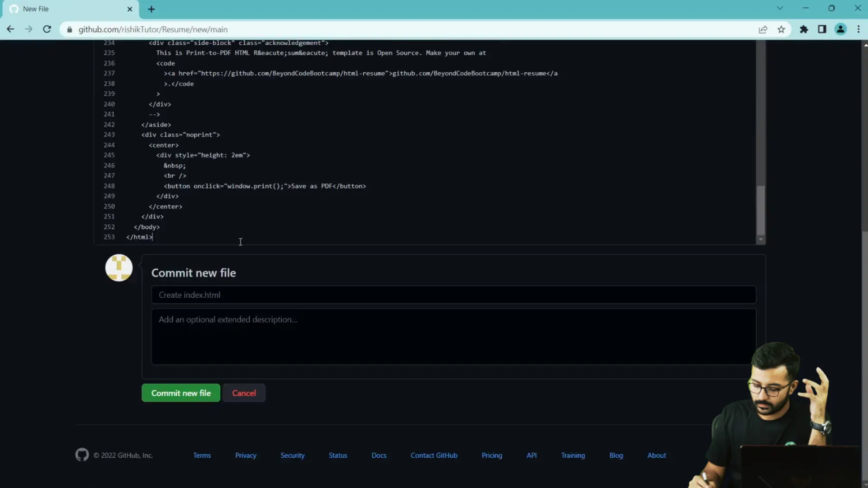This screenshot has height=488, width=868.
Task: Expand the tab search chevron
Action: click(780, 8)
